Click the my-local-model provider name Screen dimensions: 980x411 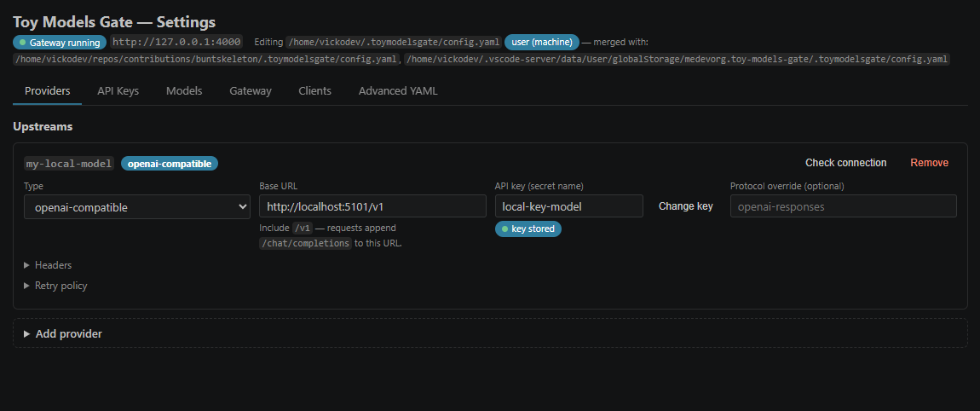[69, 164]
